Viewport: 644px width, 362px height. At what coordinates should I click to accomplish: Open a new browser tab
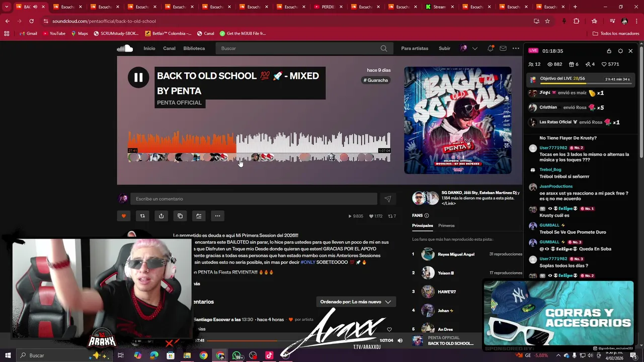575,7
